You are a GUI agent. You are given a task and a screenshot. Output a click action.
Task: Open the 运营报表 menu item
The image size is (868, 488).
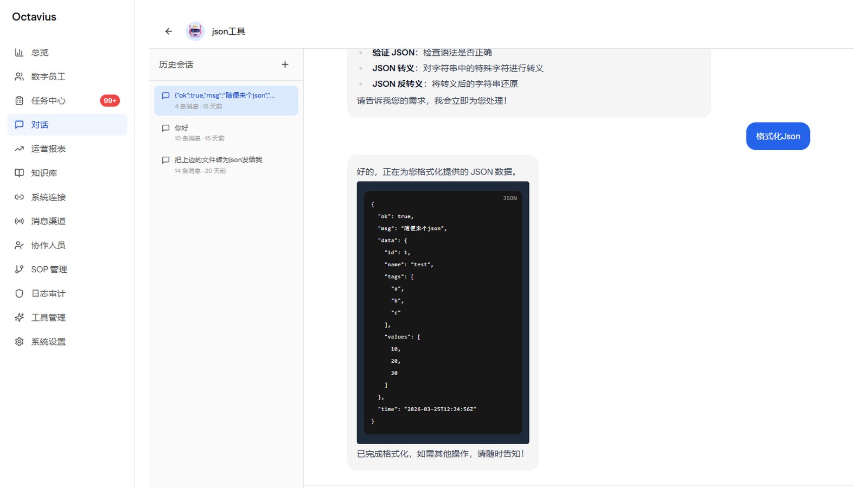[67, 149]
